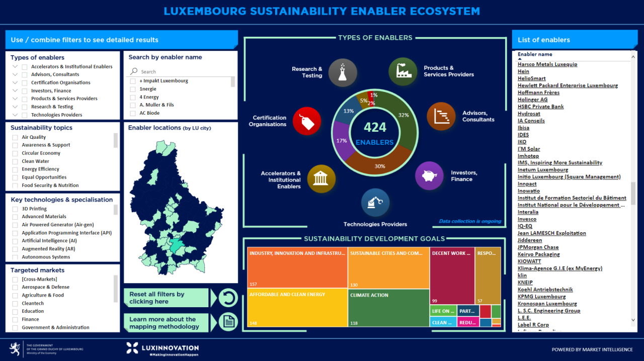Image resolution: width=644 pixels, height=361 pixels.
Task: Open the Kronospan Luxembourg link
Action: click(547, 304)
